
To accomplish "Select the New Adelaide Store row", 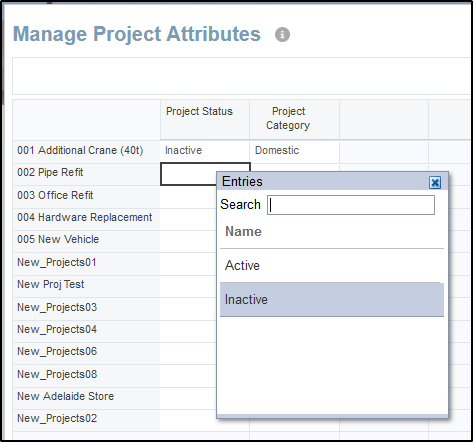I will coord(86,396).
